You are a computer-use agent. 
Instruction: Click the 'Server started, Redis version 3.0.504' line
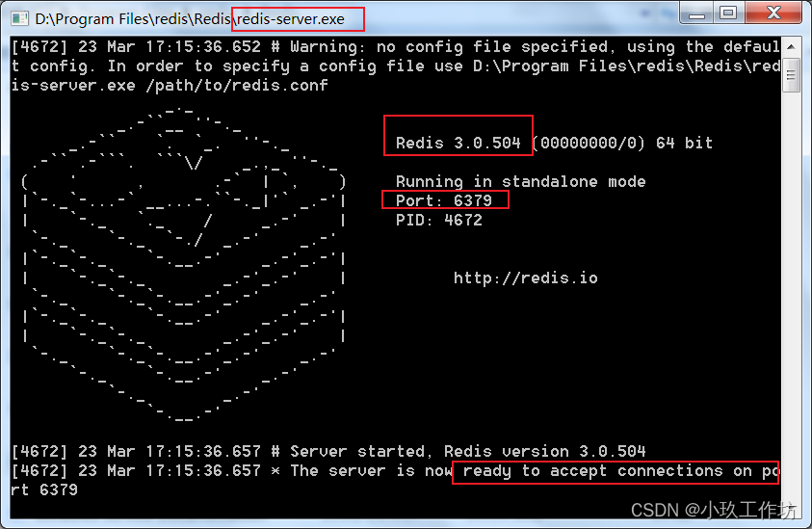[328, 451]
